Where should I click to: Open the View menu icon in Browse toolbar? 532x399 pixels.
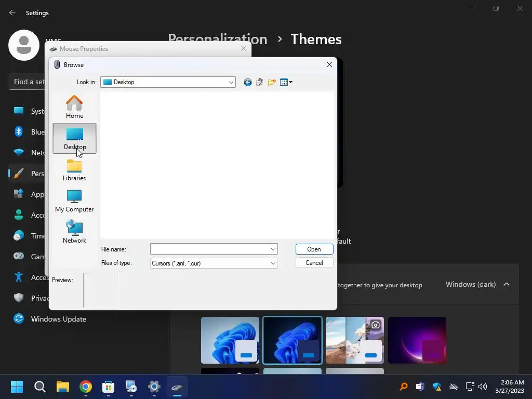click(x=286, y=82)
